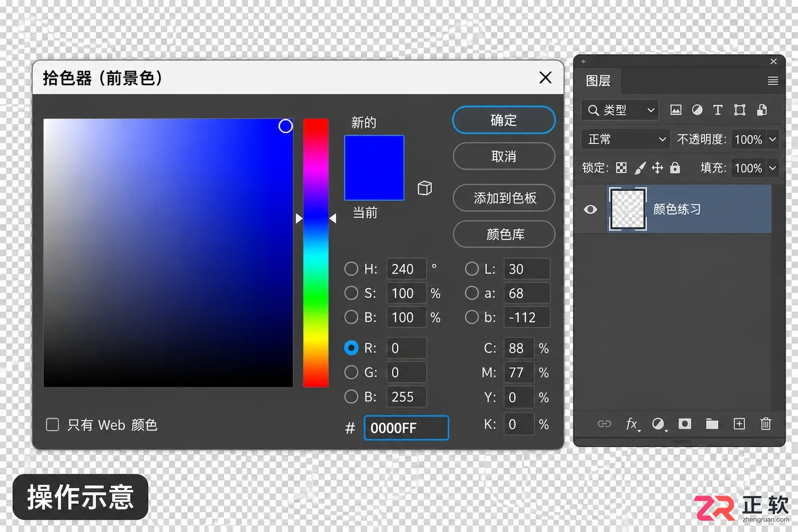This screenshot has height=532, width=798.
Task: Create a new group folder
Action: 712,424
